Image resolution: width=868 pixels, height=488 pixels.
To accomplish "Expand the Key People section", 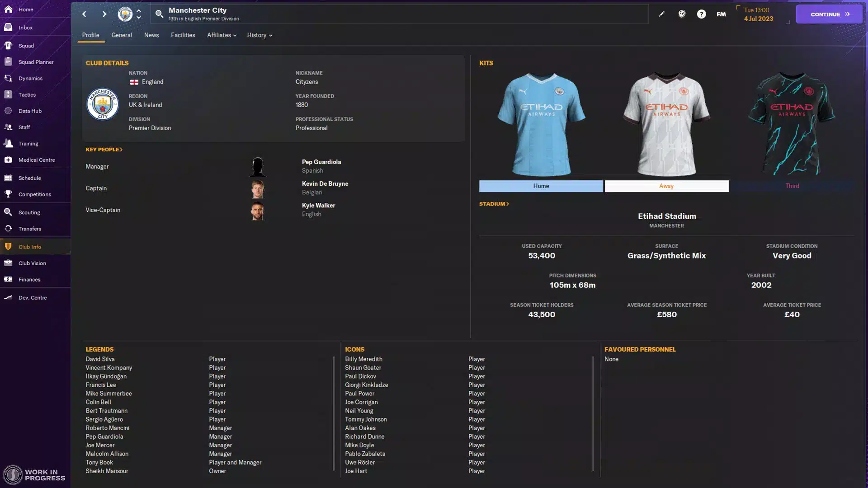I will (104, 150).
